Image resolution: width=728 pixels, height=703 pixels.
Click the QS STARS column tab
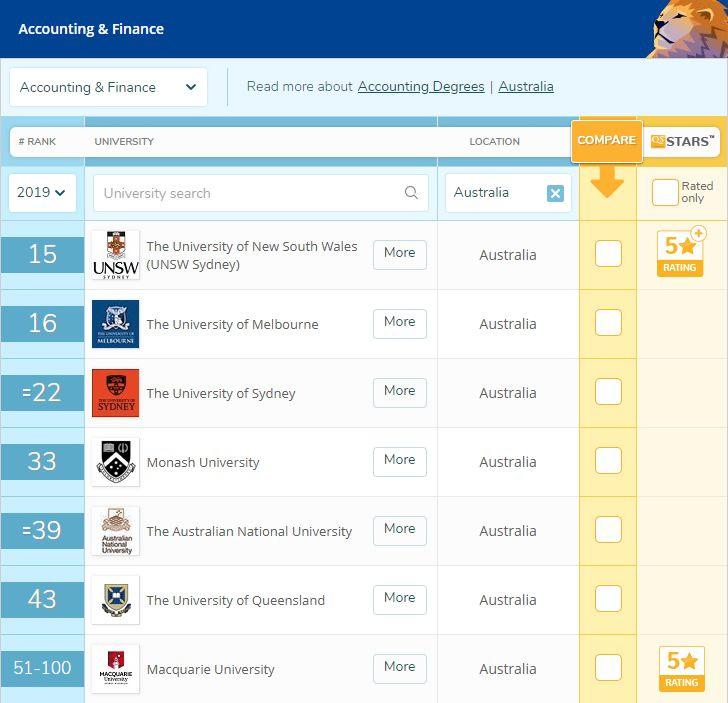(x=684, y=141)
